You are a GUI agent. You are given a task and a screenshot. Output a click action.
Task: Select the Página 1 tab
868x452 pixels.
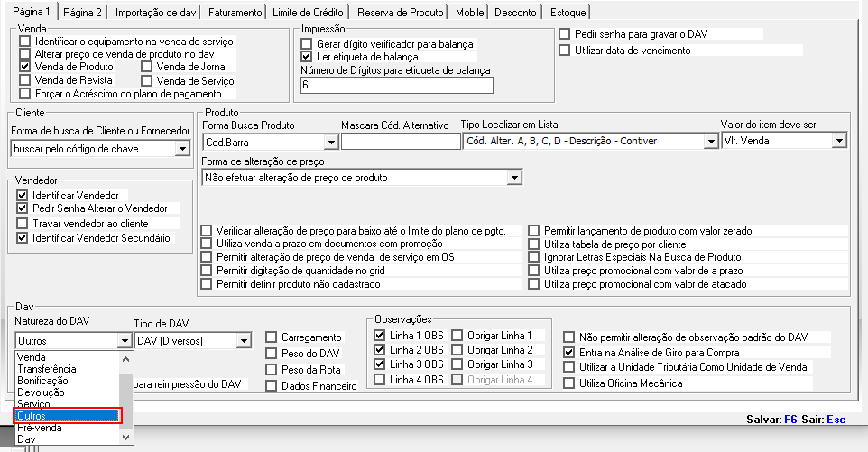coord(31,11)
